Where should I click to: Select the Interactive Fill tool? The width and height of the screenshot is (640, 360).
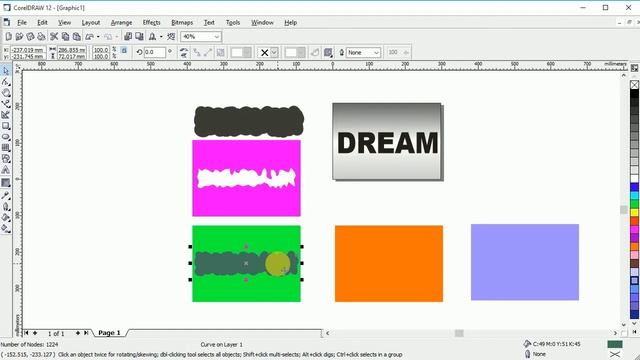[6, 229]
